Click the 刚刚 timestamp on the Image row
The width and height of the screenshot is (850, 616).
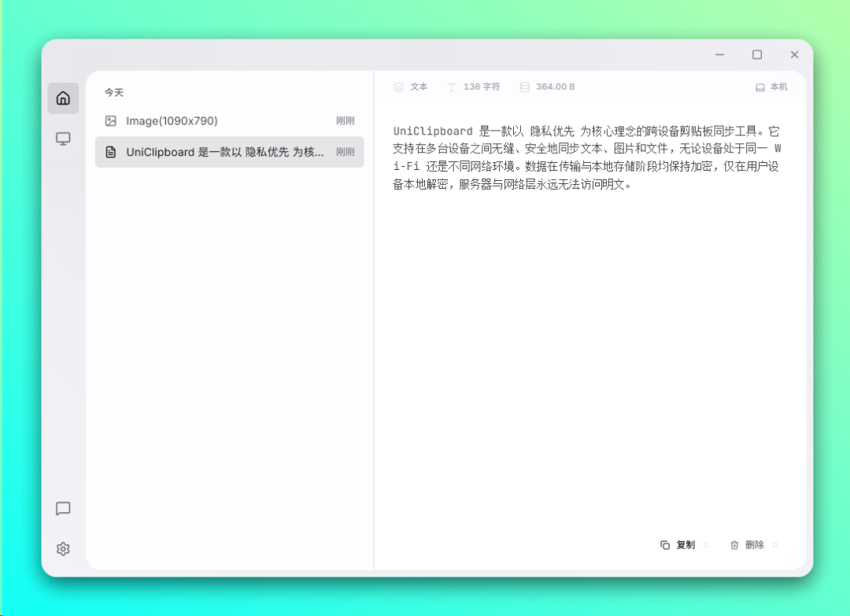point(345,121)
